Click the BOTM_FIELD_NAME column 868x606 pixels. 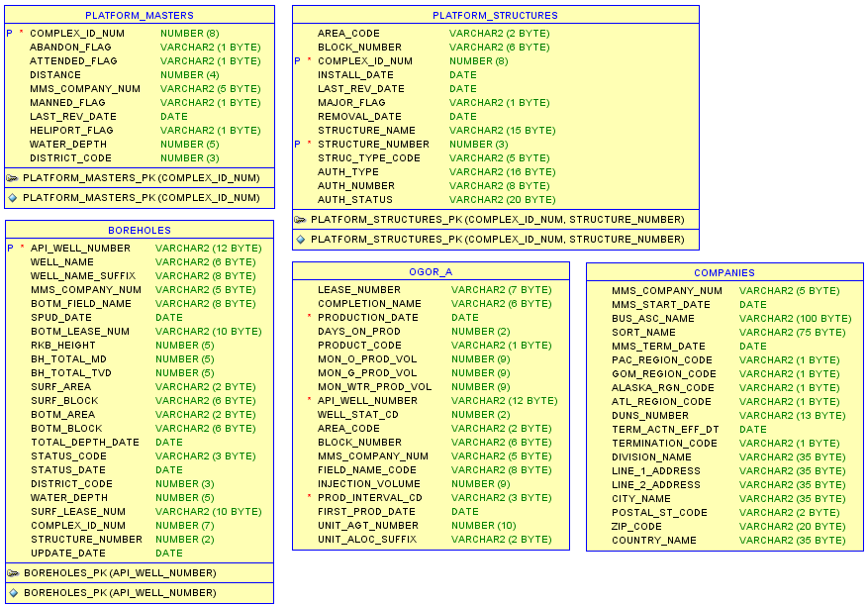pyautogui.click(x=81, y=304)
